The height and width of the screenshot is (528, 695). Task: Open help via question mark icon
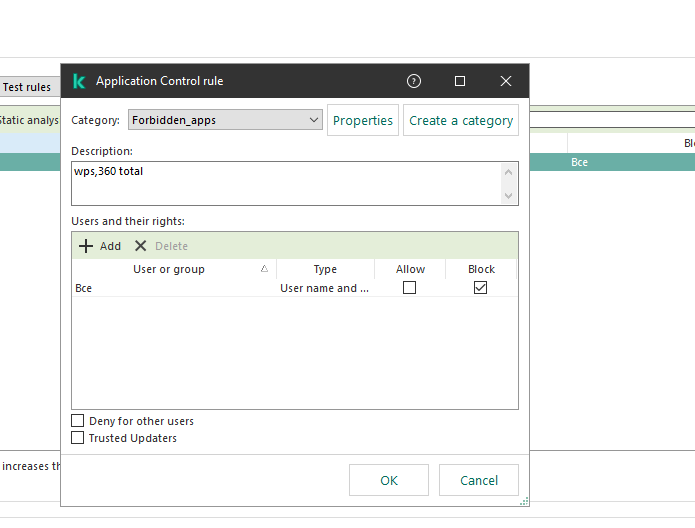414,81
